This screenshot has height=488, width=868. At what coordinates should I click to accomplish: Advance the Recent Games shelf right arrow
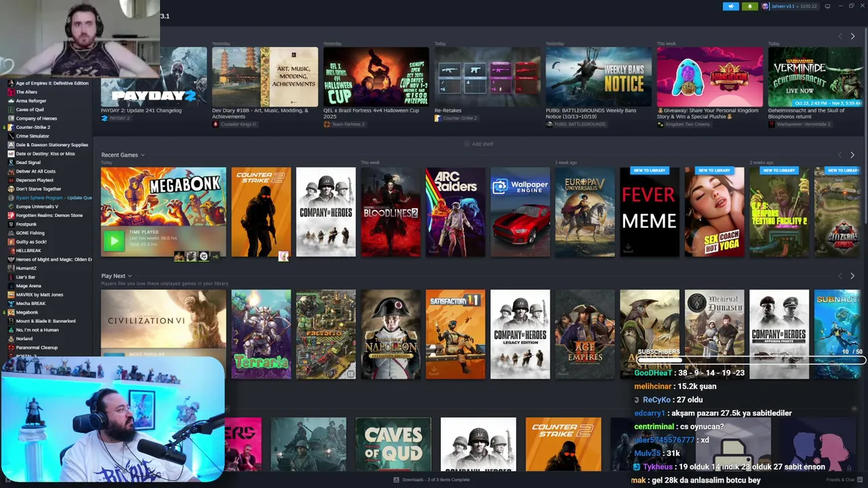pos(852,155)
